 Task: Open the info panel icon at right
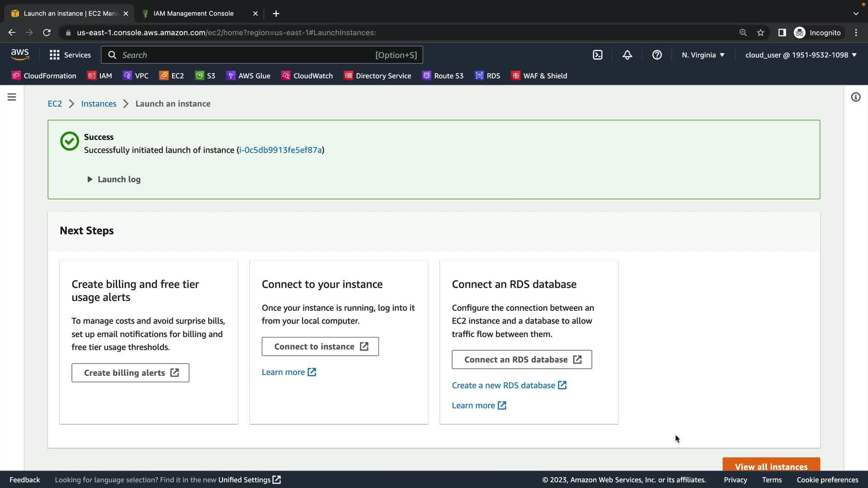click(855, 97)
